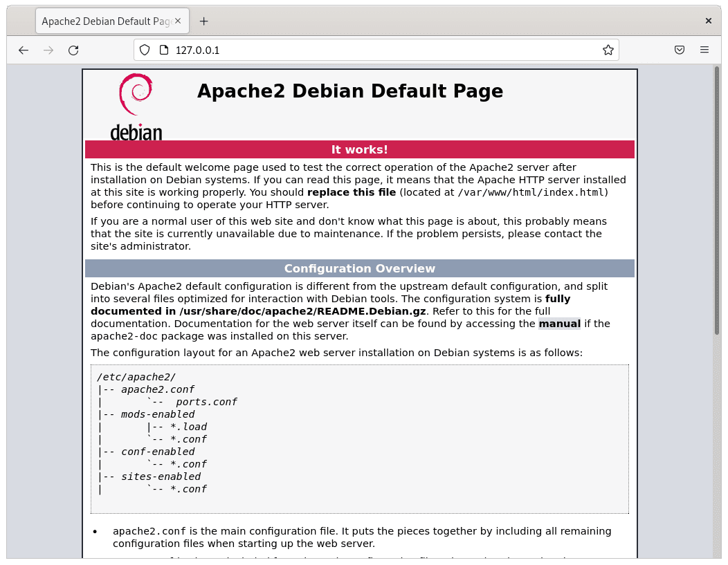This screenshot has height=565, width=728.
Task: Select the Apache2 Debian Default Page tab
Action: click(104, 21)
